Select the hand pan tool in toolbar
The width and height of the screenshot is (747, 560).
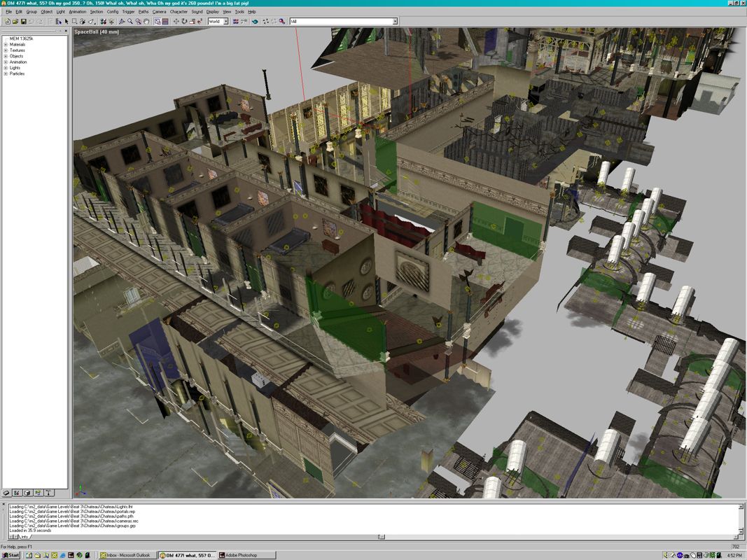(146, 22)
